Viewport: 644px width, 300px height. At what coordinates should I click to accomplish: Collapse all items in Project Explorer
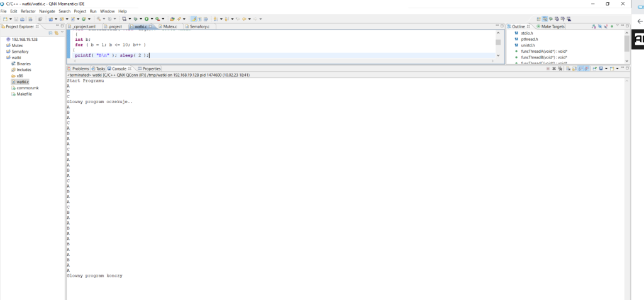tap(50, 33)
